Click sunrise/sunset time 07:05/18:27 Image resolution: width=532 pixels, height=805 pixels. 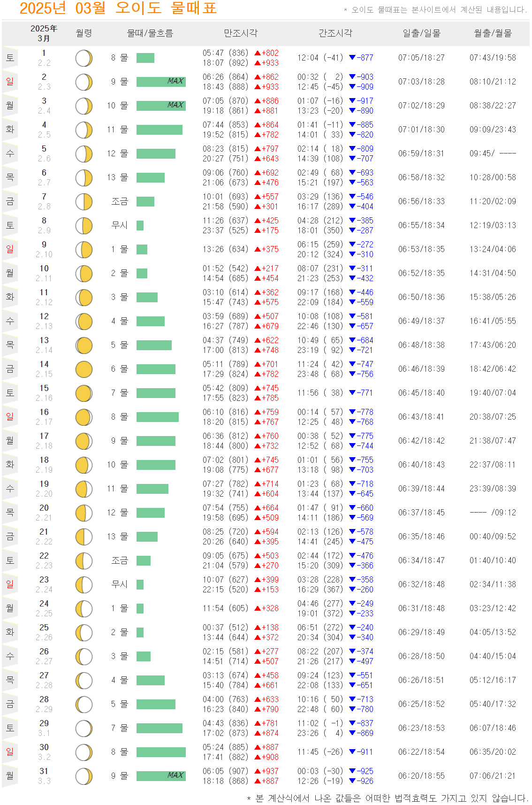pos(422,58)
